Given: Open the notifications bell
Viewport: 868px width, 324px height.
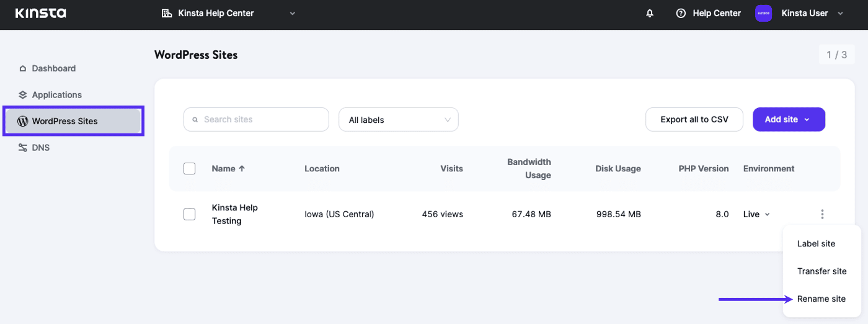Looking at the screenshot, I should pos(650,13).
